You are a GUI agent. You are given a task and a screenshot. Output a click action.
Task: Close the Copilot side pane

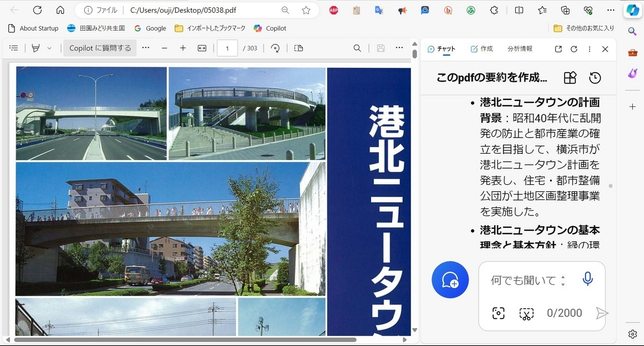point(605,49)
